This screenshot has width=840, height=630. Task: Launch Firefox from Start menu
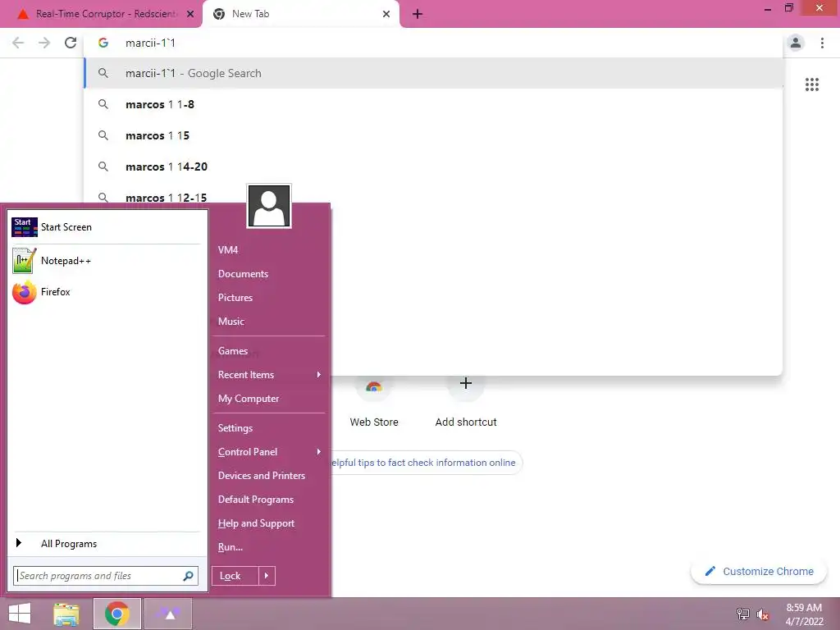click(106, 292)
